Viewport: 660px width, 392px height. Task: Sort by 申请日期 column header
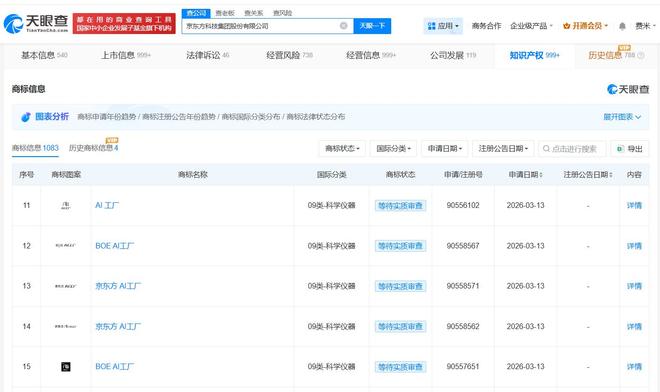pos(525,174)
